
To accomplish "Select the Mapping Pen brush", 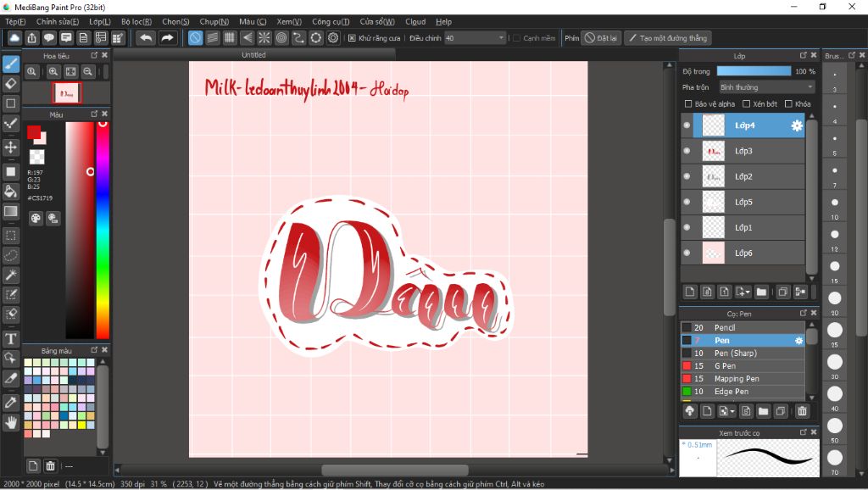I will [743, 379].
